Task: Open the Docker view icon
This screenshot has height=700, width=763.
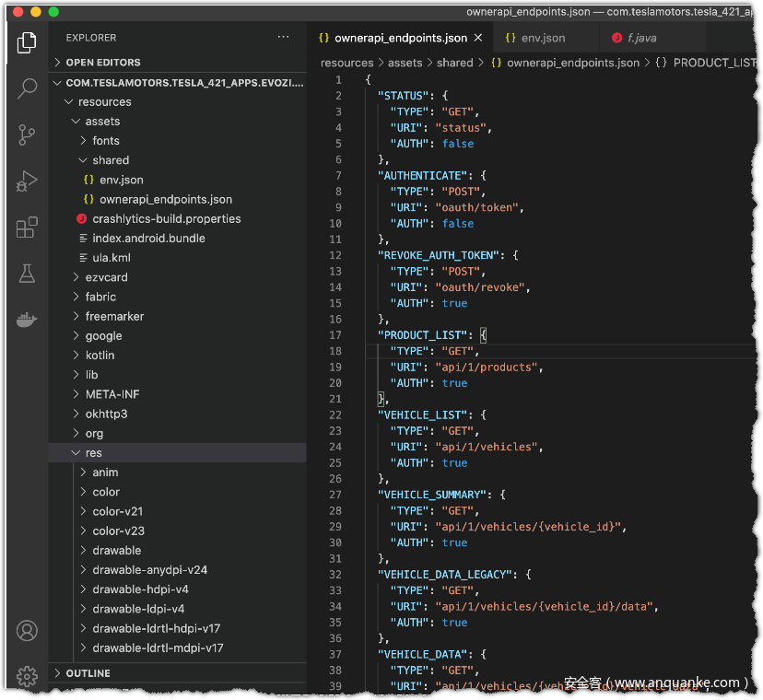Action: point(27,320)
